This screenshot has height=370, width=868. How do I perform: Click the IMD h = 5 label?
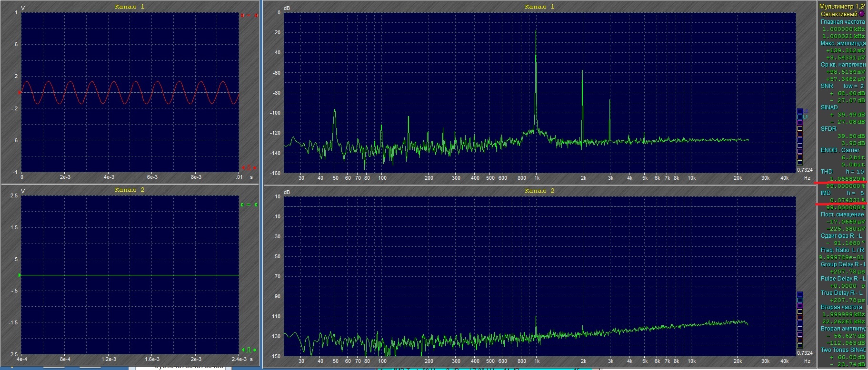click(842, 193)
